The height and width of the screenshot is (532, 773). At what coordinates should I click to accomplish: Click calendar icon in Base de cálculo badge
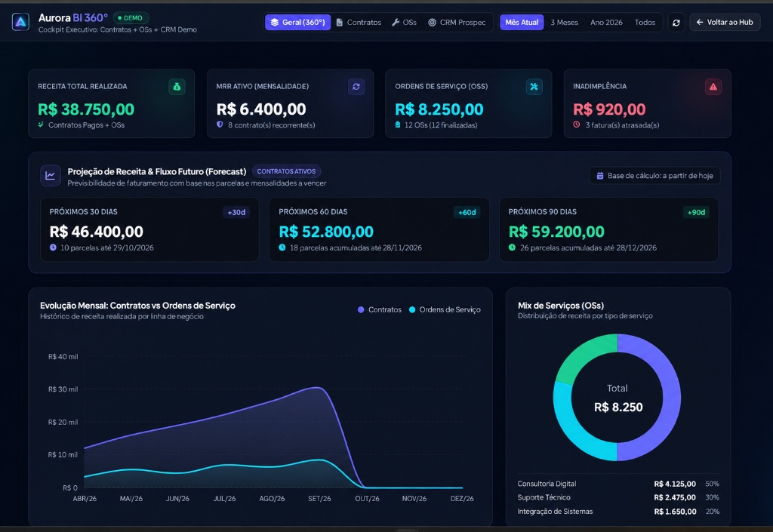pos(600,176)
